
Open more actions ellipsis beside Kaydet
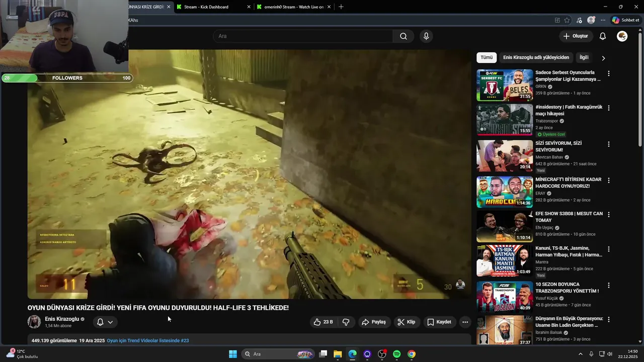click(x=465, y=322)
